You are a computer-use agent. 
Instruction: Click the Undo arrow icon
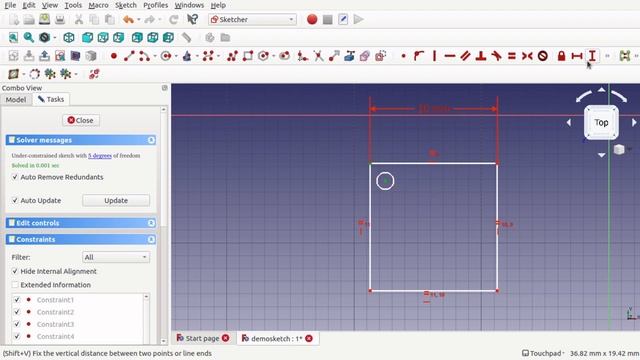pyautogui.click(x=128, y=19)
